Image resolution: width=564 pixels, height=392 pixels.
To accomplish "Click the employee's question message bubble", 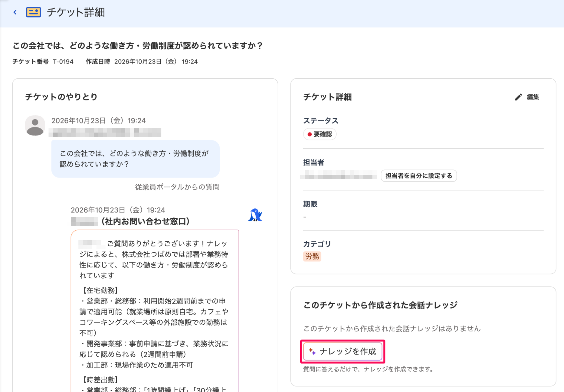I will pyautogui.click(x=135, y=159).
